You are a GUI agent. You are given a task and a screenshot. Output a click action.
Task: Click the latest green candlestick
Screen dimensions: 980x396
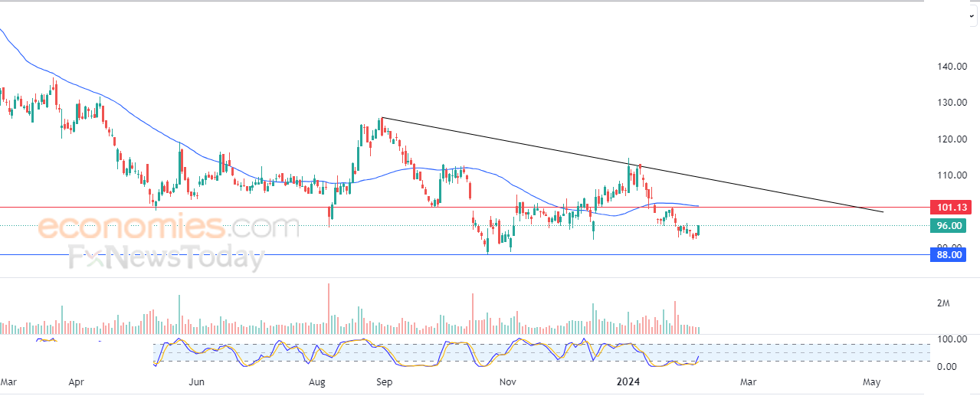(x=699, y=230)
